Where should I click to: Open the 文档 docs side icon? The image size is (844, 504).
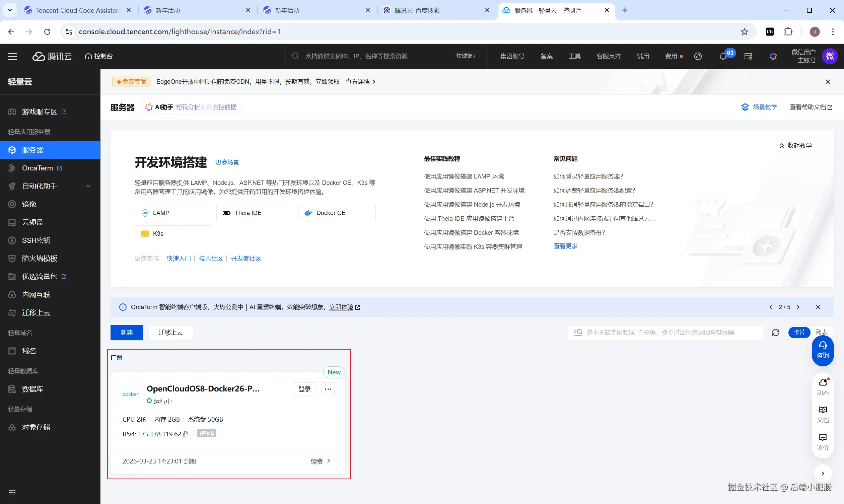822,414
